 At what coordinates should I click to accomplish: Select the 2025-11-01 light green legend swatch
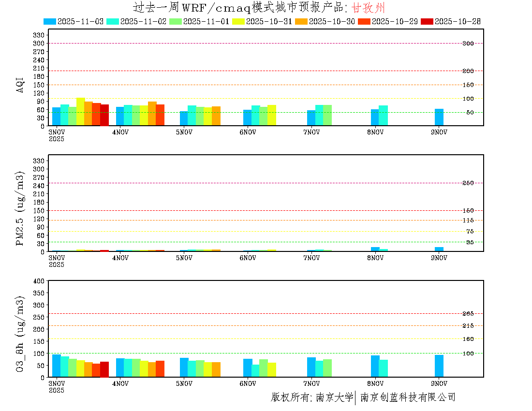point(176,21)
